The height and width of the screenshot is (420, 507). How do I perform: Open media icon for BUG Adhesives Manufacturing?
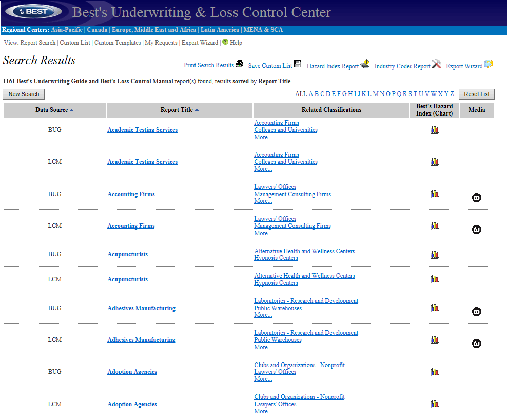point(477,312)
